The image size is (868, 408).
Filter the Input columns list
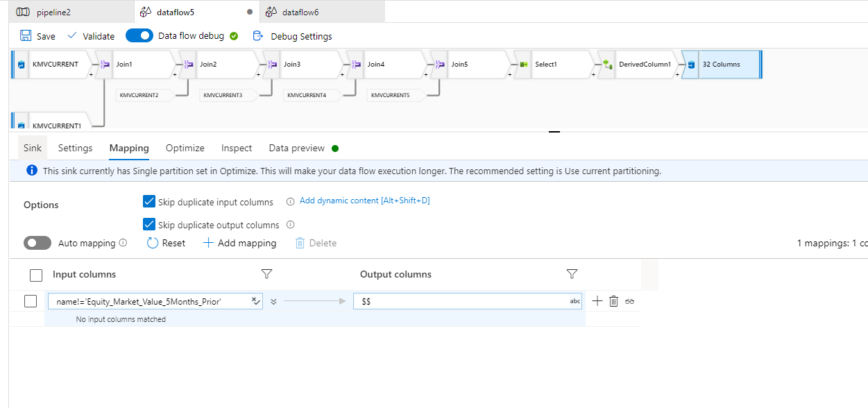click(266, 274)
